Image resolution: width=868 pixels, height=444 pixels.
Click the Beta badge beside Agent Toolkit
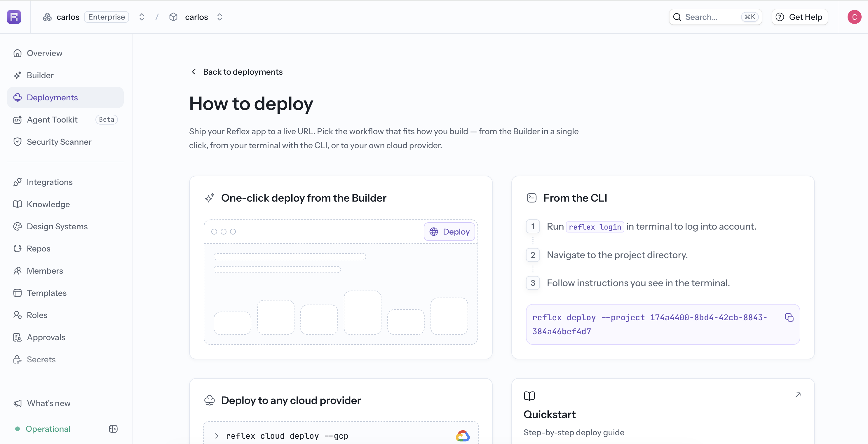click(107, 120)
